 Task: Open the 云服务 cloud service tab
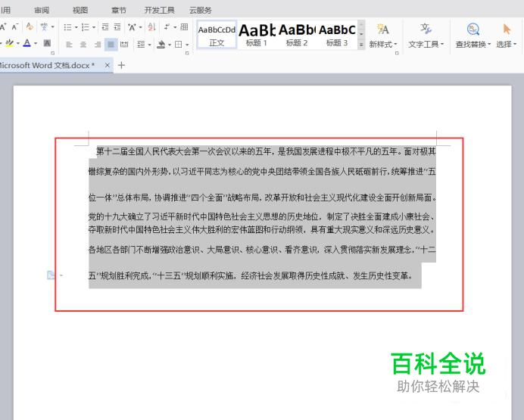[201, 10]
